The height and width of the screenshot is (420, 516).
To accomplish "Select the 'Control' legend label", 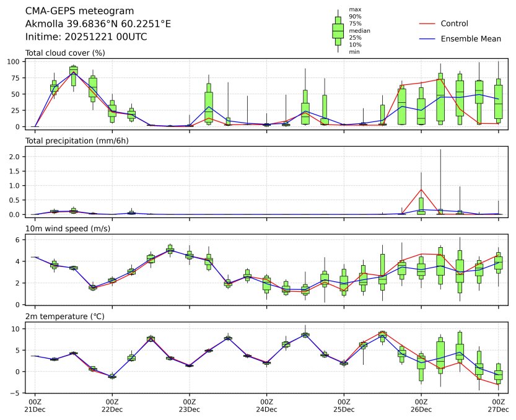I will tap(454, 24).
